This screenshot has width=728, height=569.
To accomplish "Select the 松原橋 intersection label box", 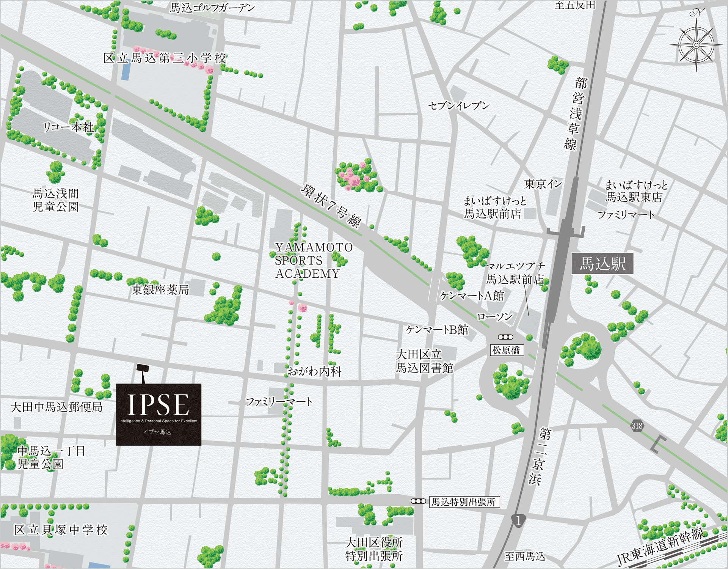I will pos(507,350).
